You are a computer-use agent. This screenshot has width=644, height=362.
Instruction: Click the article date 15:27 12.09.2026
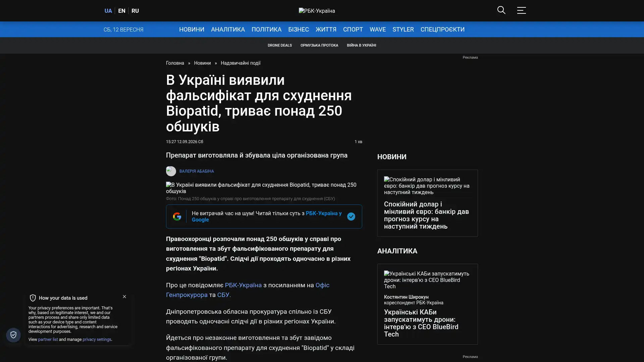click(x=184, y=142)
